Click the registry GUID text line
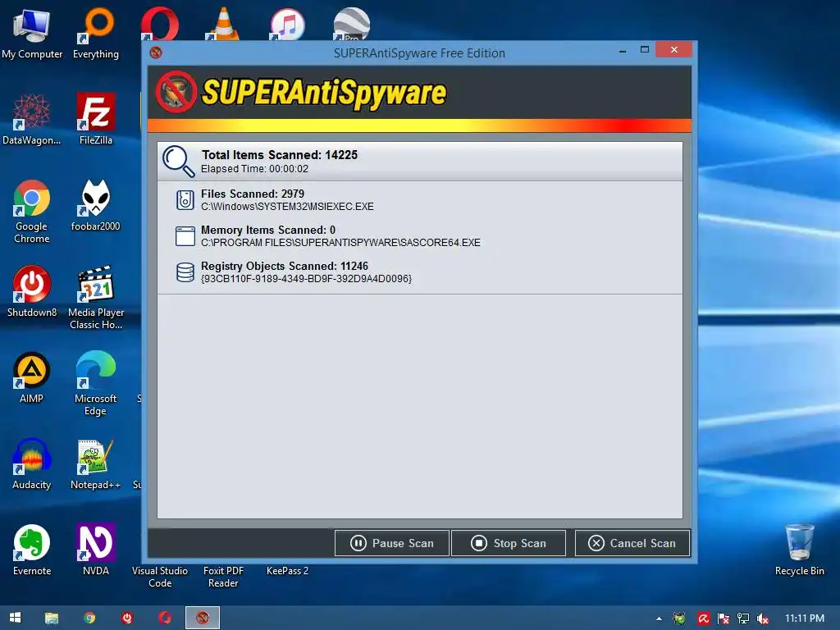This screenshot has height=630, width=840. [x=306, y=279]
